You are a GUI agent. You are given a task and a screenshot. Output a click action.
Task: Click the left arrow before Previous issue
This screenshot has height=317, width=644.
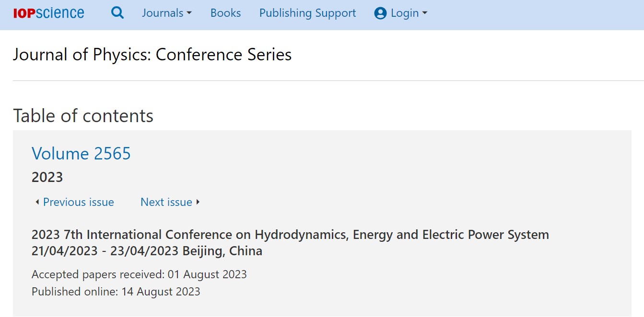click(x=37, y=202)
